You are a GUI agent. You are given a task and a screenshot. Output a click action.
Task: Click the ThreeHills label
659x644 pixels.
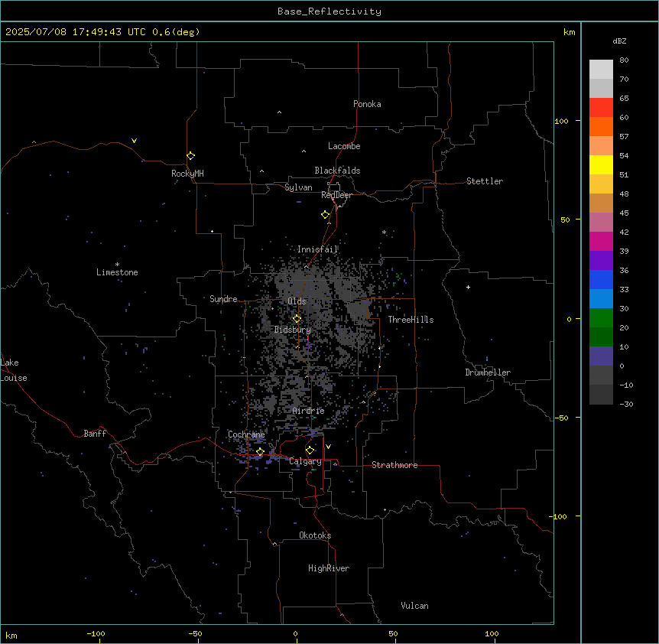411,320
